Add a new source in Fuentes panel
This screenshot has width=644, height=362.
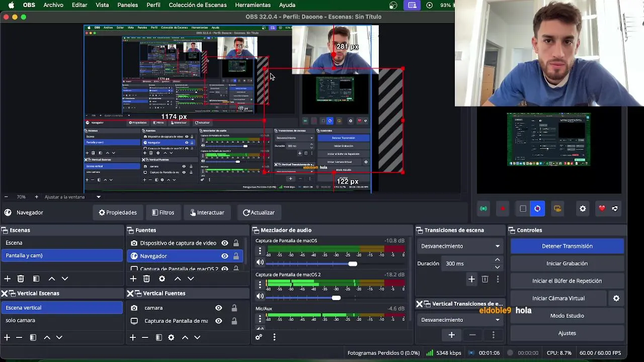pyautogui.click(x=133, y=279)
